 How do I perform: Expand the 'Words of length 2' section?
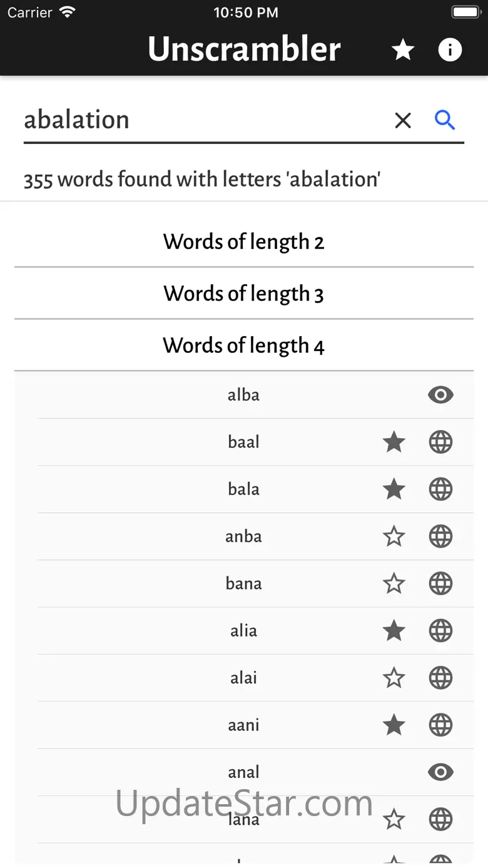(x=244, y=242)
